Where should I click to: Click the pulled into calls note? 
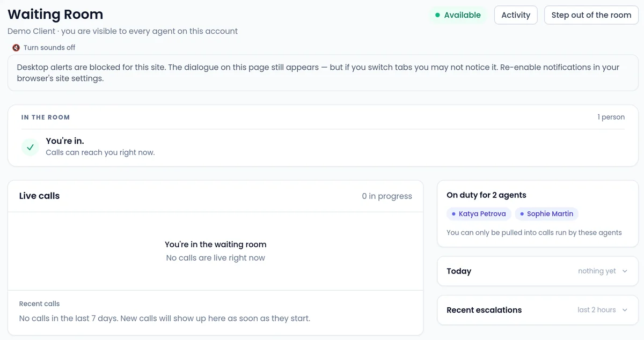tap(534, 233)
